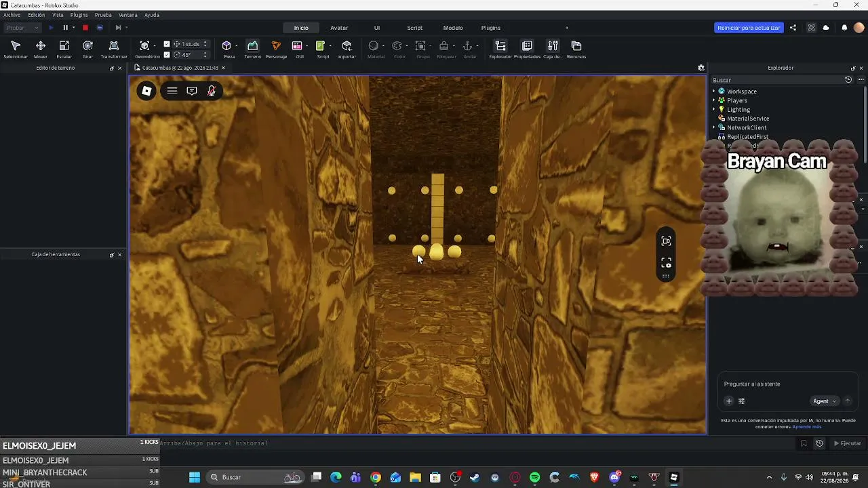Click the share icon in top bar
This screenshot has height=488, width=868.
[793, 28]
